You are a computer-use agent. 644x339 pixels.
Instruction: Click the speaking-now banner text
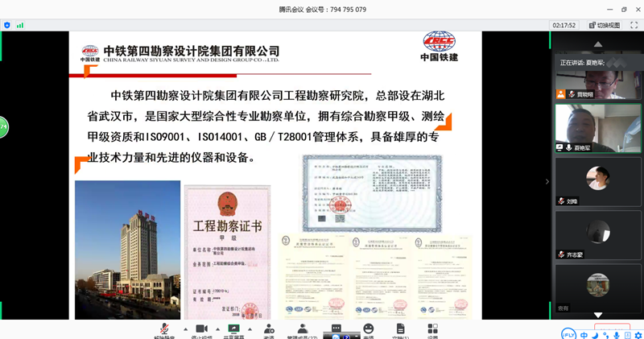(x=582, y=63)
